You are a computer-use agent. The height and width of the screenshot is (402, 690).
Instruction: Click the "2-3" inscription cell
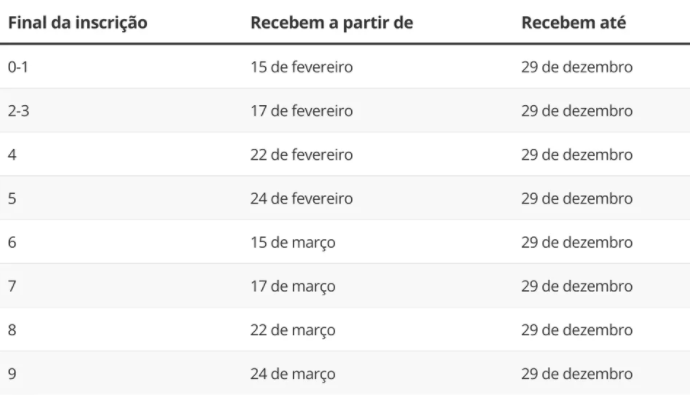20,111
